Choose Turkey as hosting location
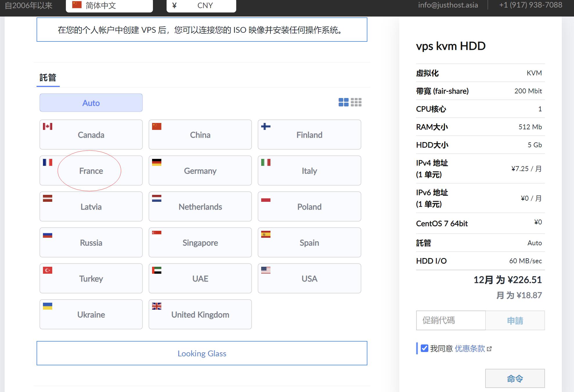Image resolution: width=574 pixels, height=392 pixels. coord(91,278)
